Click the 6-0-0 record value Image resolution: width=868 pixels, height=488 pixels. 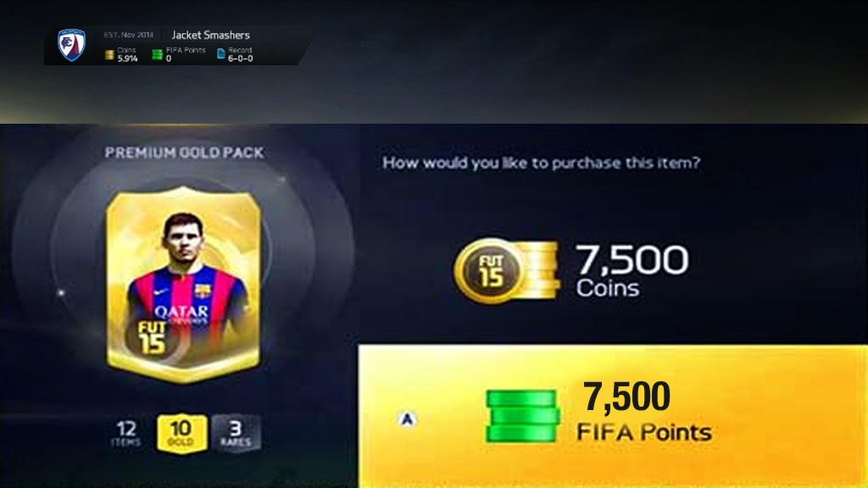[240, 58]
